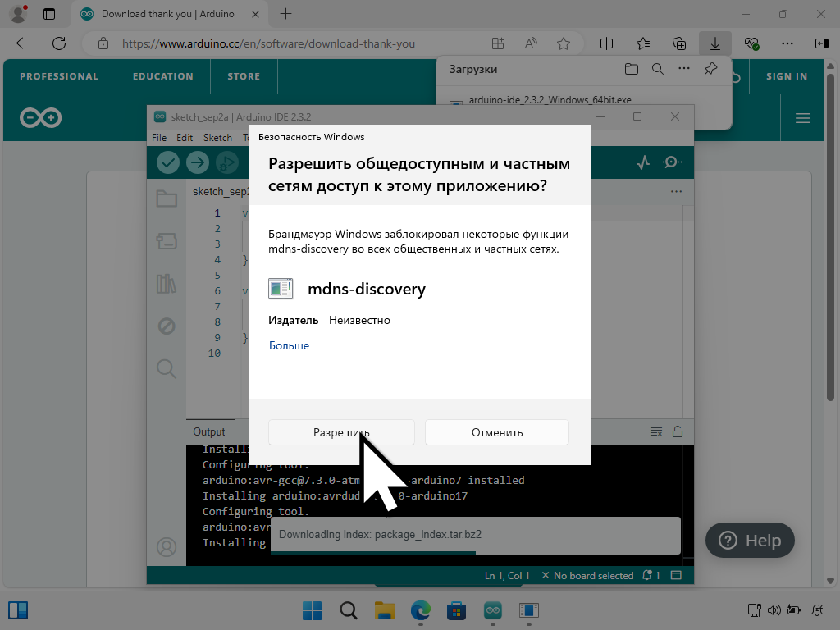Click 'No board selected' in the status bar
The width and height of the screenshot is (840, 630).
[x=587, y=575]
